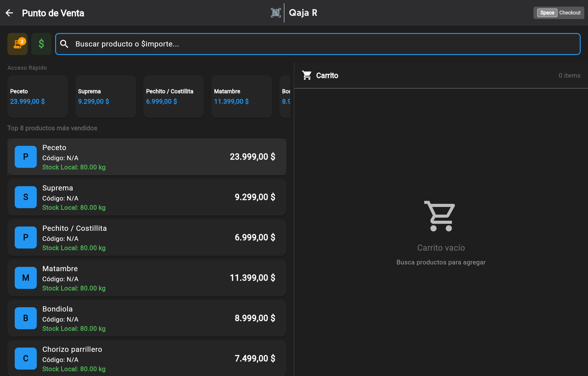Click Busca productos para agregar hint
The image size is (588, 376).
441,262
